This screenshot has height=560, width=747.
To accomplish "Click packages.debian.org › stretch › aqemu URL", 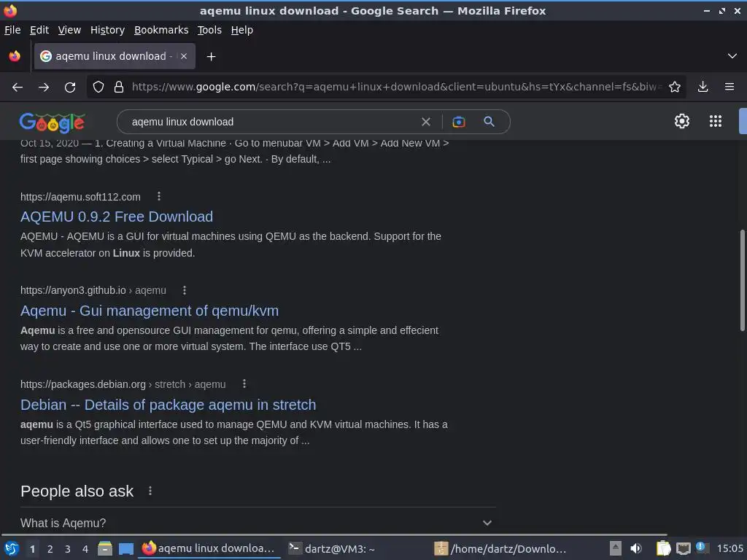I will pos(123,384).
